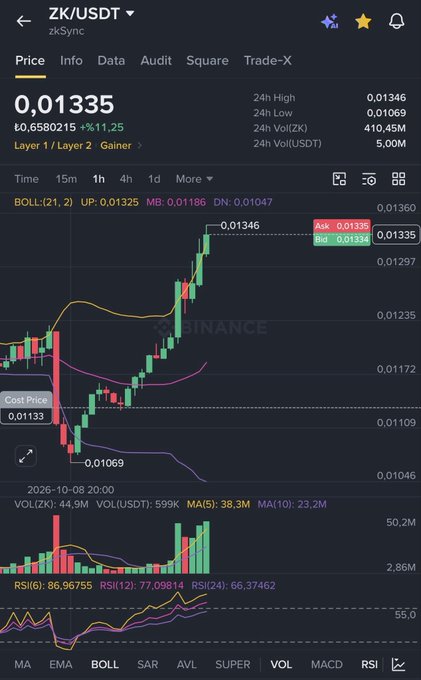Select the 4h interval
Image resolution: width=421 pixels, height=680 pixels.
point(126,179)
